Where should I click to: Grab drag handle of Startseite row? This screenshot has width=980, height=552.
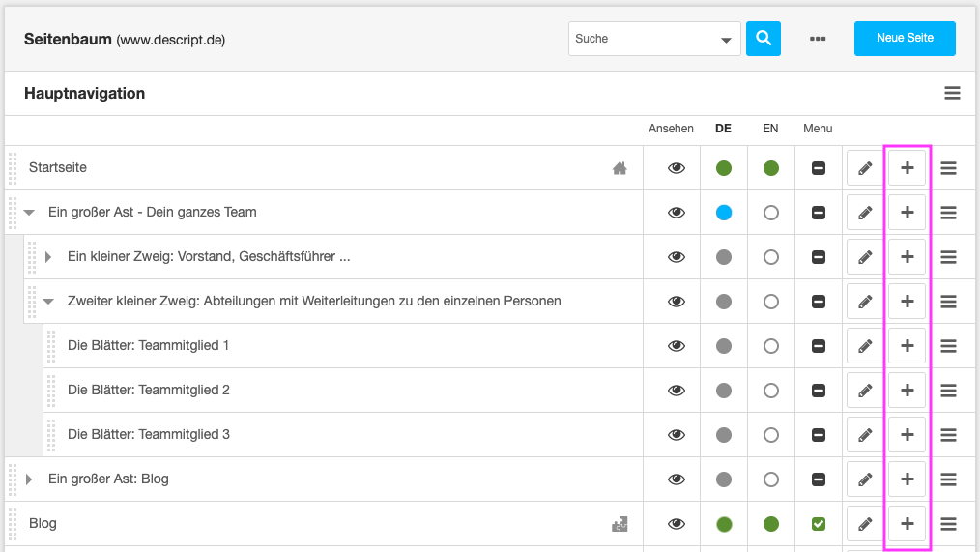13,168
